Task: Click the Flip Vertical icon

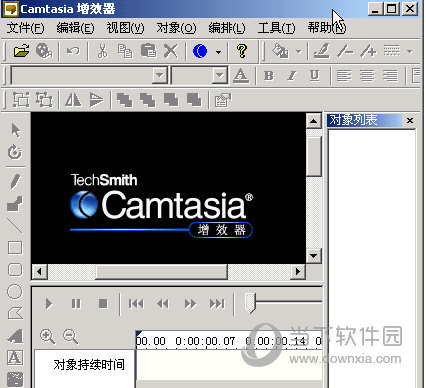Action: coord(97,100)
